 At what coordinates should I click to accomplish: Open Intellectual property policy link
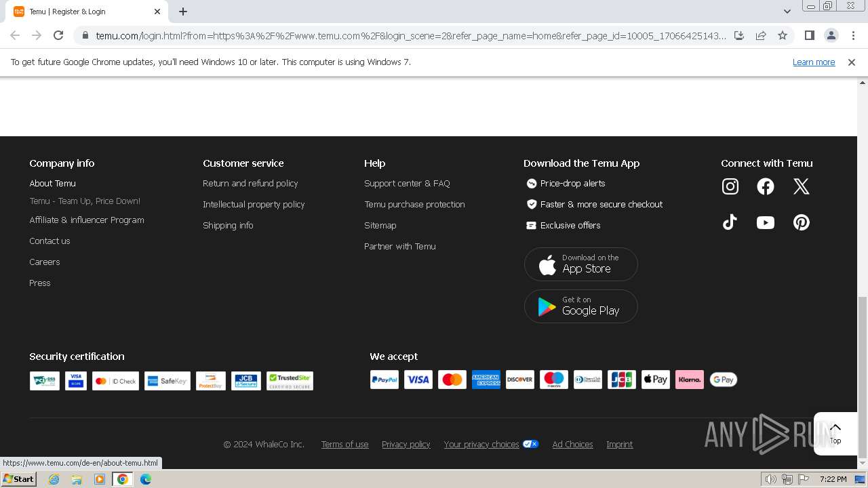pos(254,205)
